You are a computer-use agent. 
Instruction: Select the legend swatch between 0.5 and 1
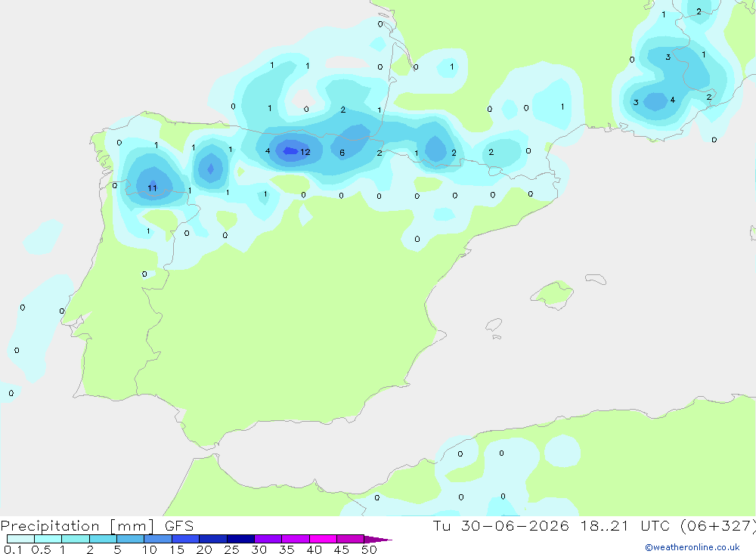tap(48, 539)
